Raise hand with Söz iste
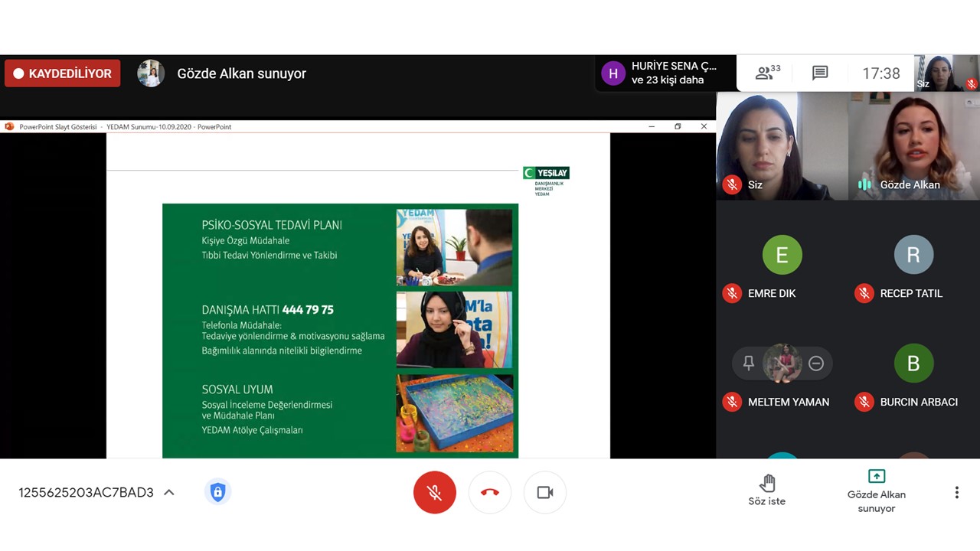 [x=766, y=490]
